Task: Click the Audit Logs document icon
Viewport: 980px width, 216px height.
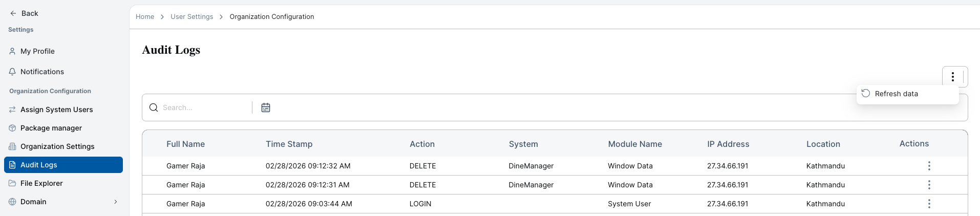Action: [12, 165]
